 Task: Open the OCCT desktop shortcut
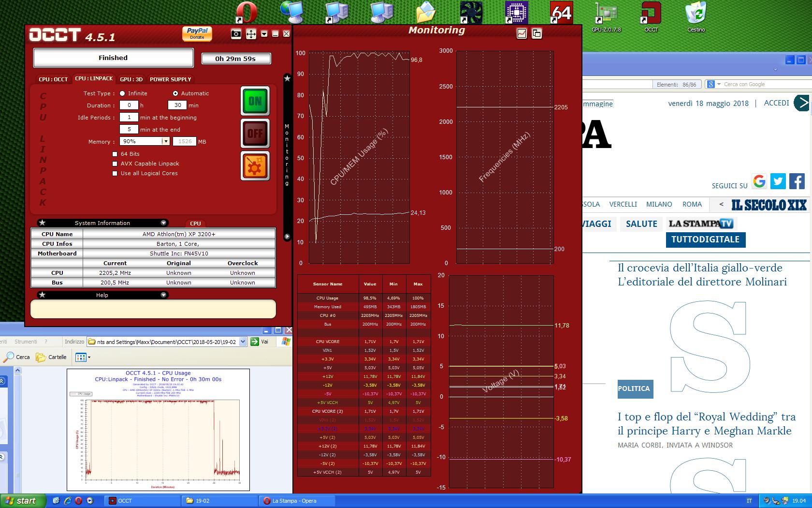pos(651,17)
